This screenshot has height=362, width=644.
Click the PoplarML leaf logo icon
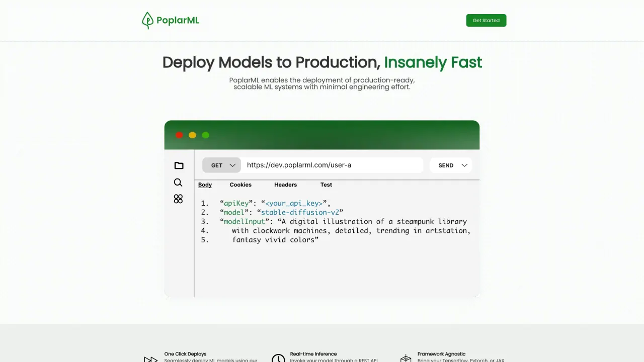(x=147, y=21)
